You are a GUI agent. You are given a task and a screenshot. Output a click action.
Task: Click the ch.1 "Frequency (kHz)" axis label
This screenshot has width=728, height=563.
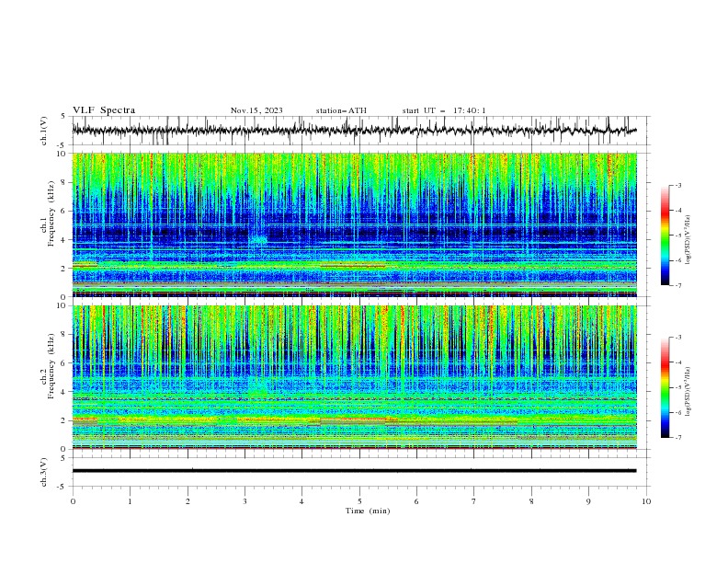pos(51,214)
